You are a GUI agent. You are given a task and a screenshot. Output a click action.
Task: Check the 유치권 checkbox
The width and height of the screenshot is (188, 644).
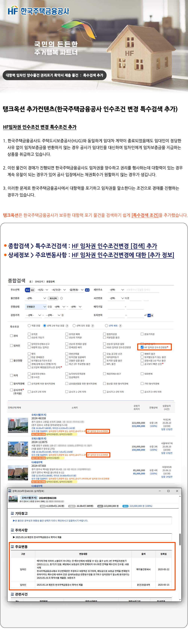[29, 334]
